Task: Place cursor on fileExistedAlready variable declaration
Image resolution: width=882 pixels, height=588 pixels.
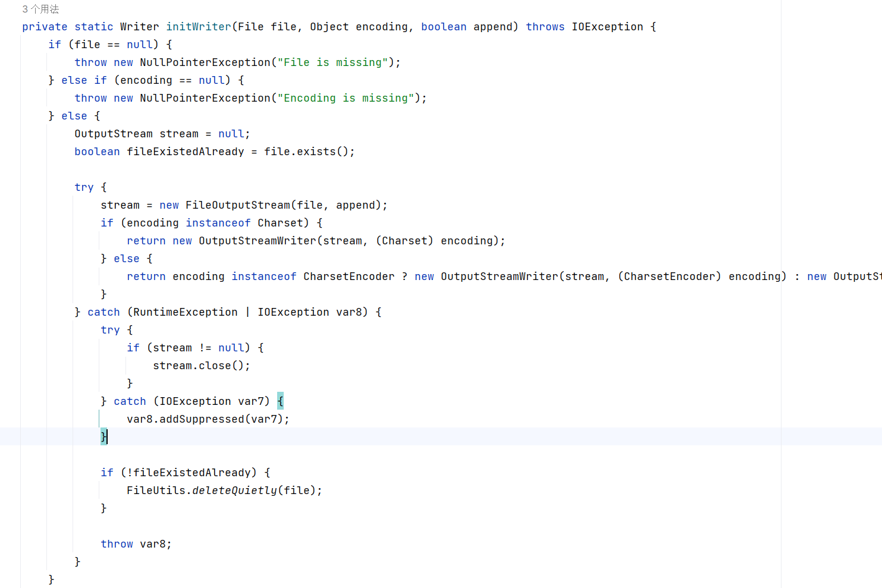Action: click(x=185, y=152)
